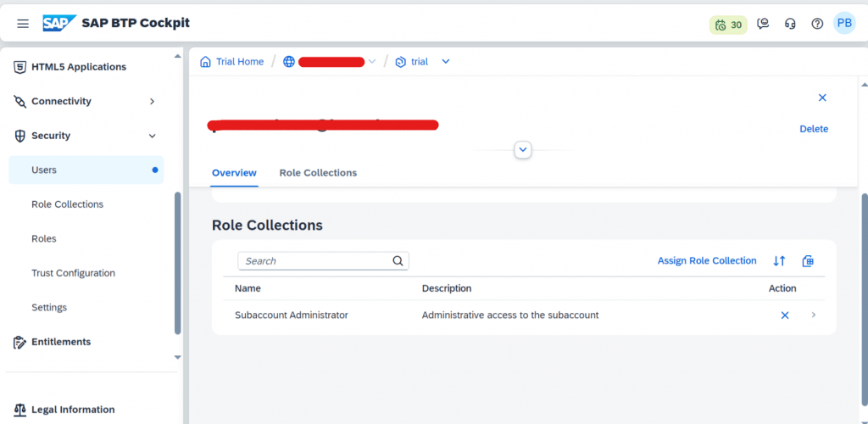Go to Trial Home breadcrumb link

point(240,61)
